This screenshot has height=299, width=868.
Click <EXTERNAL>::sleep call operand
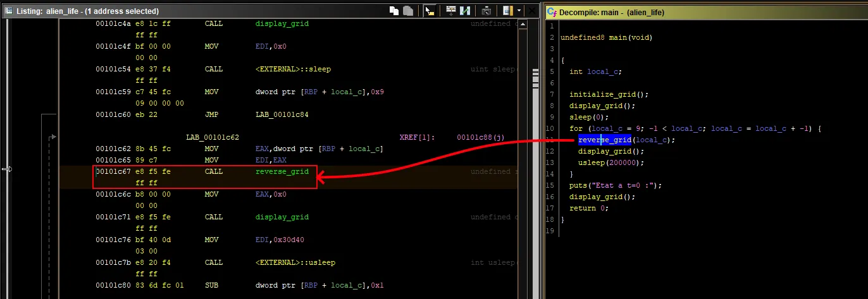pyautogui.click(x=293, y=69)
